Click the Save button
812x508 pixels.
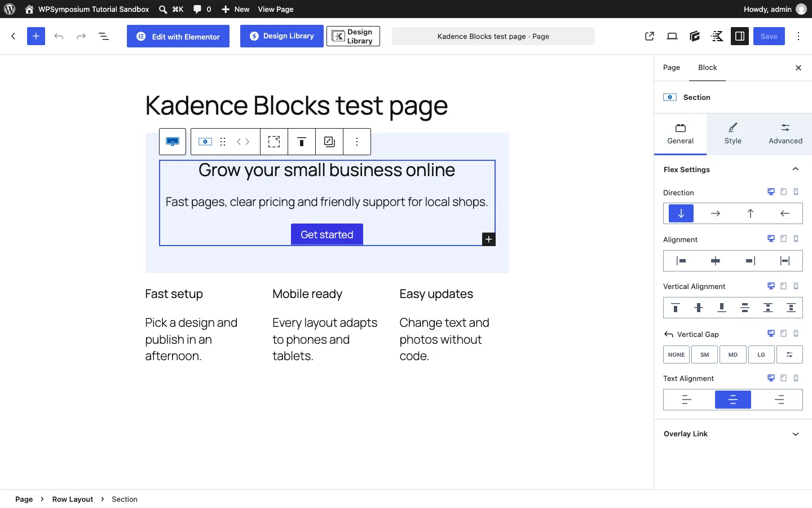[769, 36]
